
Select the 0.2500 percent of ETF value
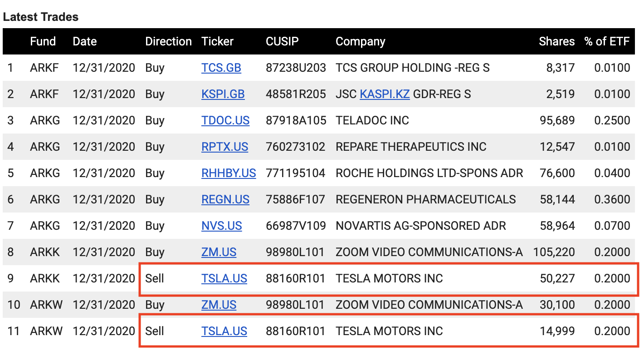612,121
